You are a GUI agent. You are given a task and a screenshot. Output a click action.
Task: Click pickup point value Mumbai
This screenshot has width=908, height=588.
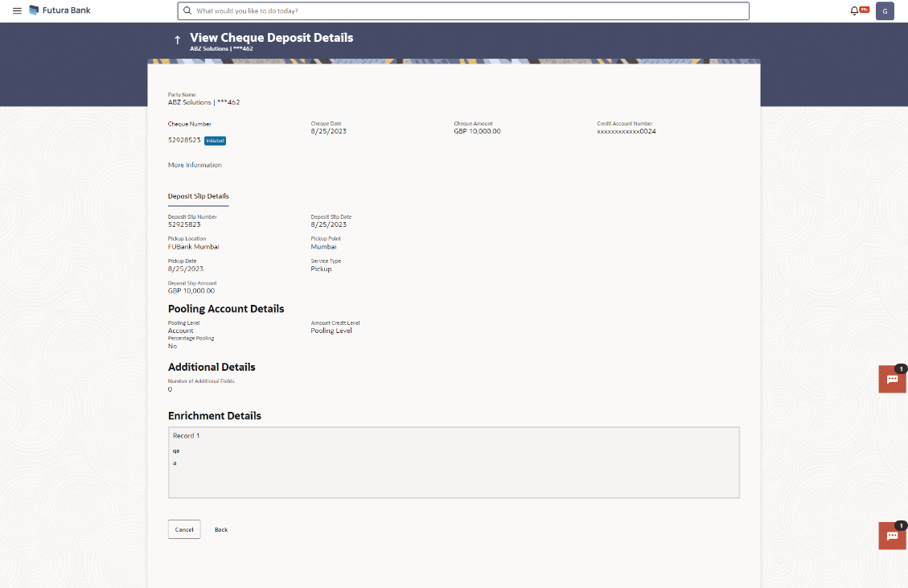[x=323, y=247]
